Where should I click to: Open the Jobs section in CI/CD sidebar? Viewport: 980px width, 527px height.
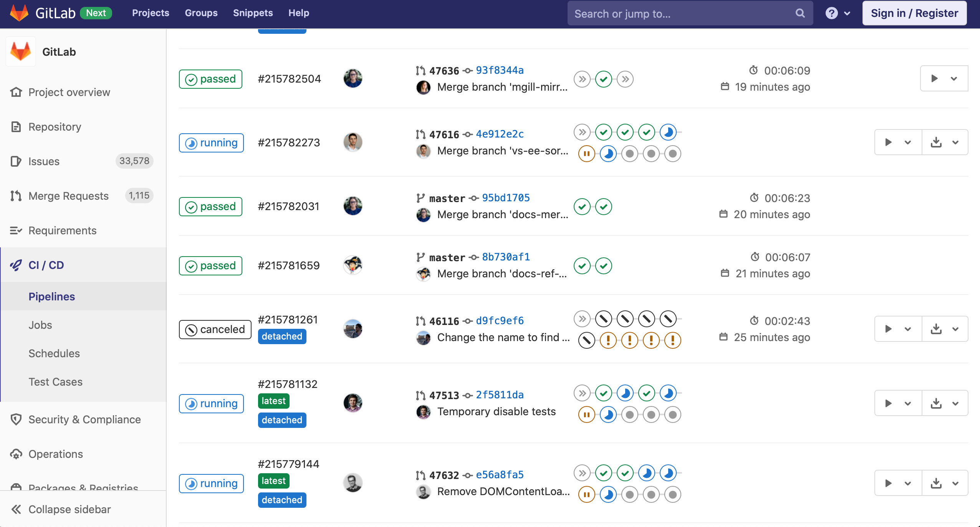[40, 325]
